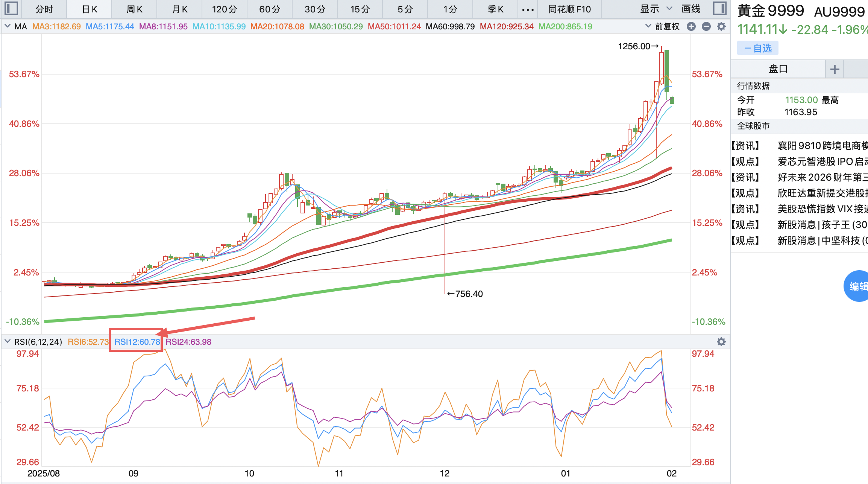Open the RSI indicator settings gear
The height and width of the screenshot is (484, 868).
tap(721, 342)
